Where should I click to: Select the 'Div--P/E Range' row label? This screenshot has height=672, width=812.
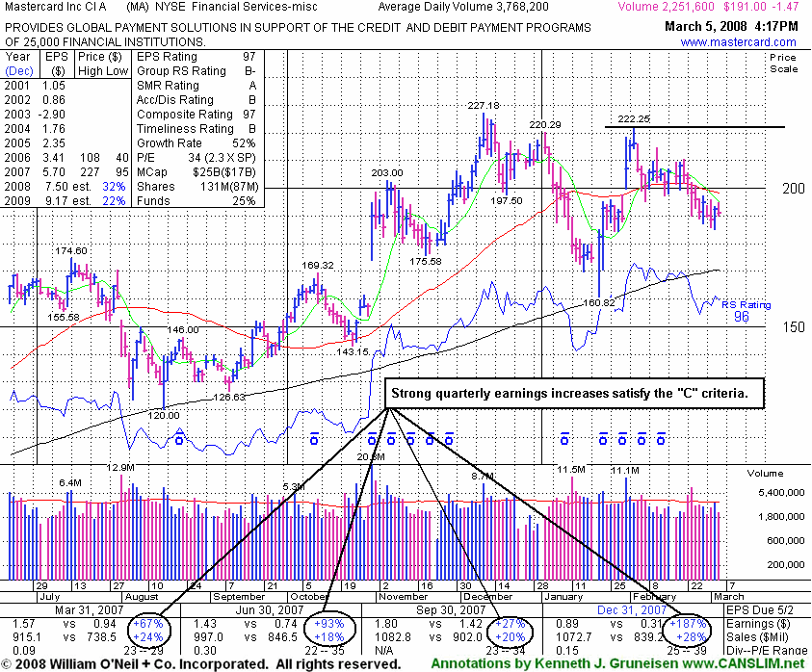[x=768, y=651]
